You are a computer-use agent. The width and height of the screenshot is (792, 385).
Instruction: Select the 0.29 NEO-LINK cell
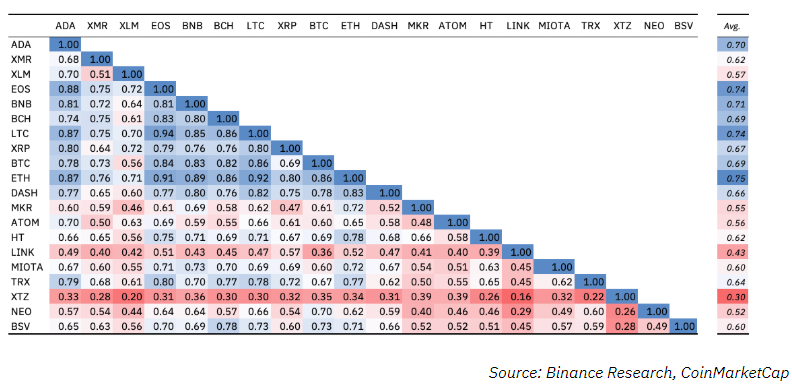coord(518,311)
